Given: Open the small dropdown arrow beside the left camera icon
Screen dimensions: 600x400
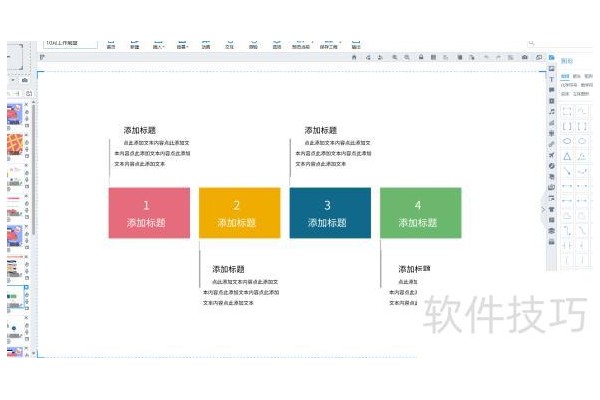Looking at the screenshot, I should (x=13, y=80).
